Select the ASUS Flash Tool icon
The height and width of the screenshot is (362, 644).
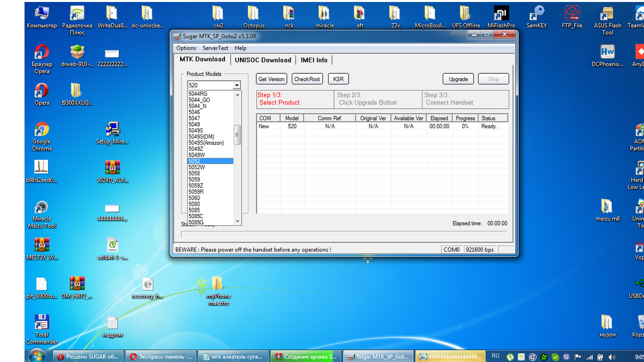607,20
